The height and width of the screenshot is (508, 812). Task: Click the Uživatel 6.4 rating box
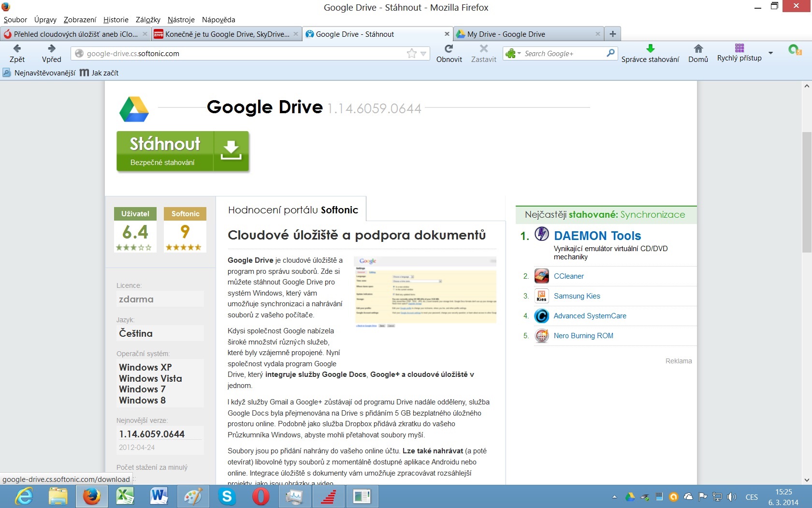click(x=135, y=230)
